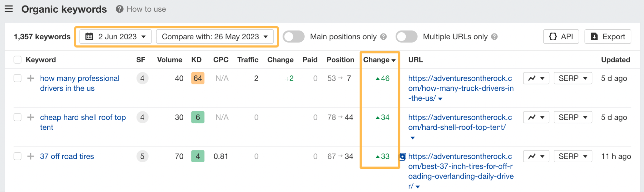Open the "Compare with: 26 May 2023" dropdown
The image size is (644, 192).
click(215, 36)
